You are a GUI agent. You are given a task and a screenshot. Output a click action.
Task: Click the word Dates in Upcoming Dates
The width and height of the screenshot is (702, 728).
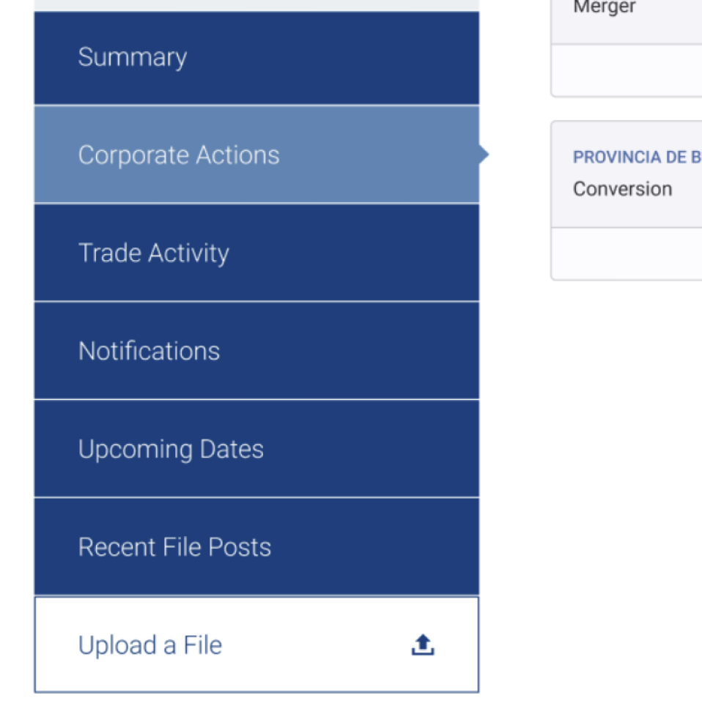tap(232, 450)
